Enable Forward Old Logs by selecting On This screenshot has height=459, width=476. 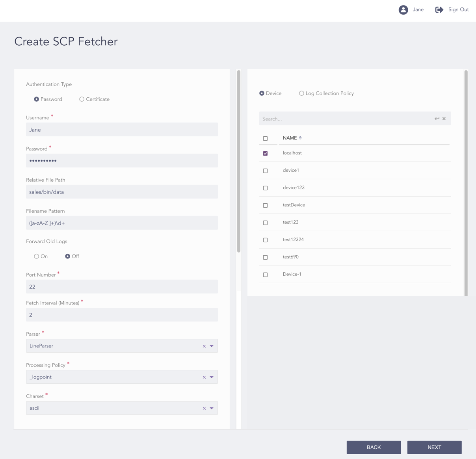[x=36, y=256]
